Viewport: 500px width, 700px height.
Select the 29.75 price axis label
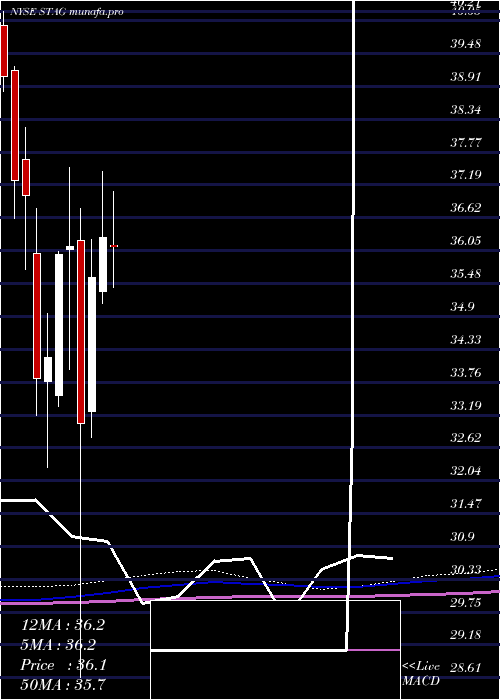click(x=466, y=603)
